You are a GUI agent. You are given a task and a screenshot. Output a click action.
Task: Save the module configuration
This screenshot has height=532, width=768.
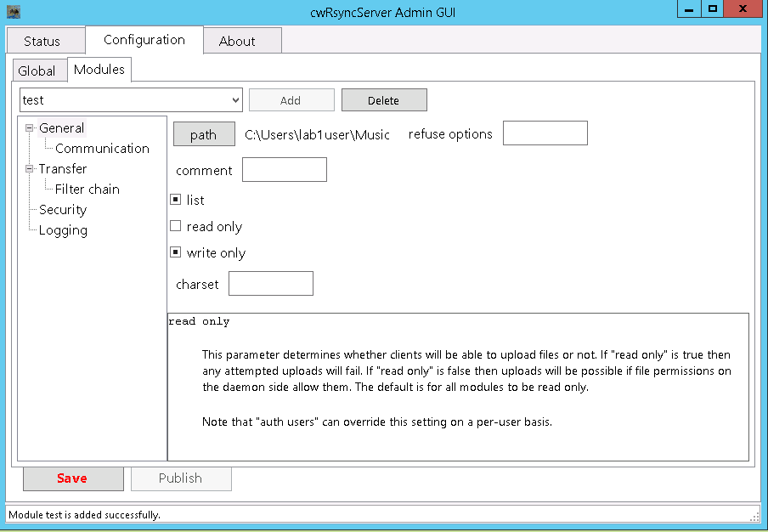tap(73, 478)
